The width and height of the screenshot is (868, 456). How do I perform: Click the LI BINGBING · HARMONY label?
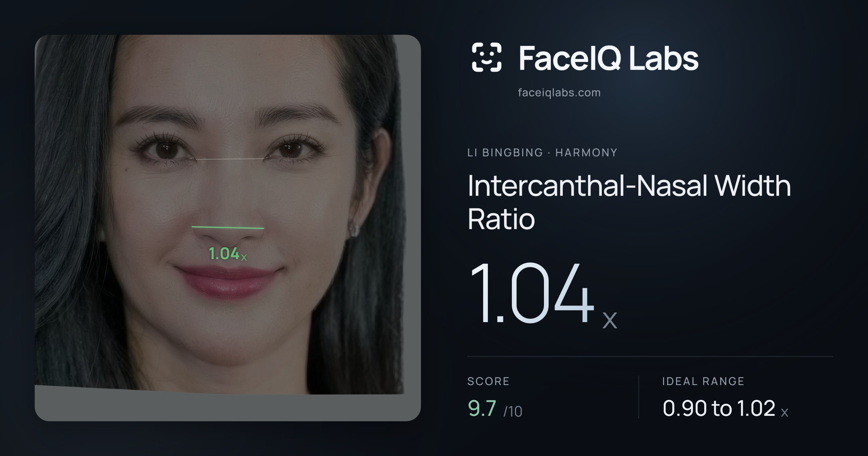coord(542,152)
